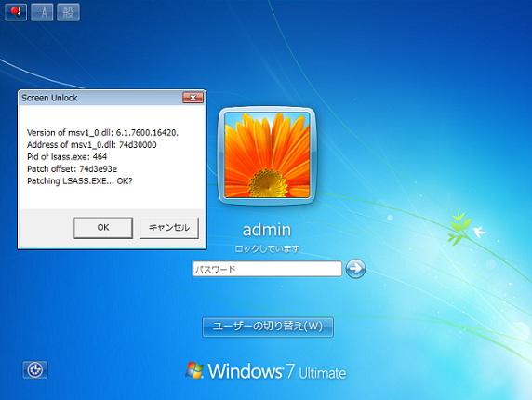532x400 pixels.
Task: Click the "Patching LSASS.EXE... OK?" line
Action: [x=80, y=180]
